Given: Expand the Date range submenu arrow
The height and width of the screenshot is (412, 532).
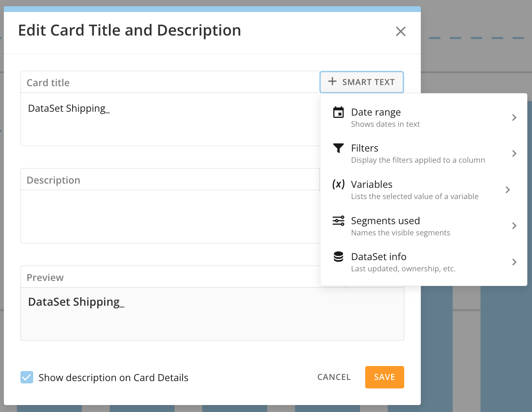Looking at the screenshot, I should (514, 117).
